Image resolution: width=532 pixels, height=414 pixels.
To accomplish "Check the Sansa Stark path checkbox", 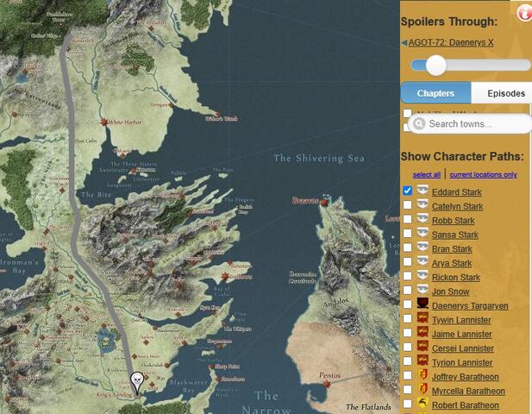I will [x=408, y=234].
